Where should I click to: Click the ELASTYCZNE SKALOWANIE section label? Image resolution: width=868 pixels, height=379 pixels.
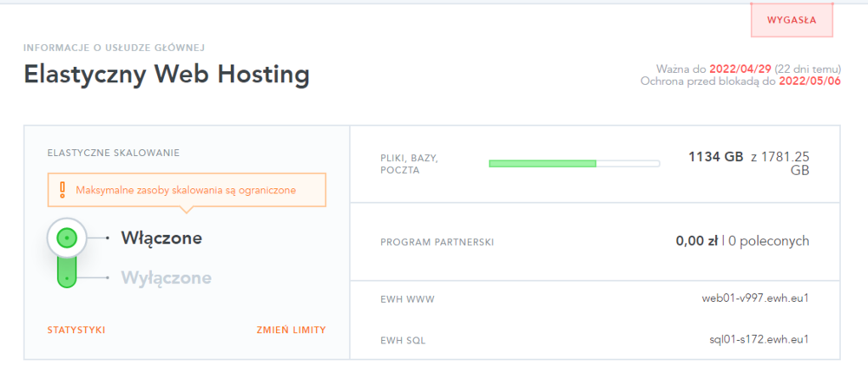coord(113,153)
